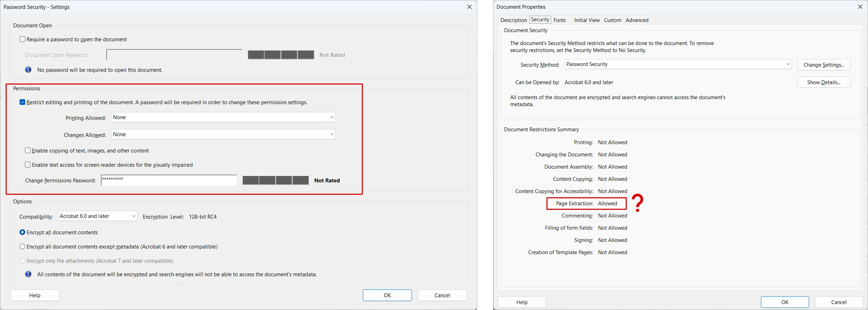This screenshot has width=868, height=310.
Task: Focus the Change Permissions Password field
Action: 168,180
